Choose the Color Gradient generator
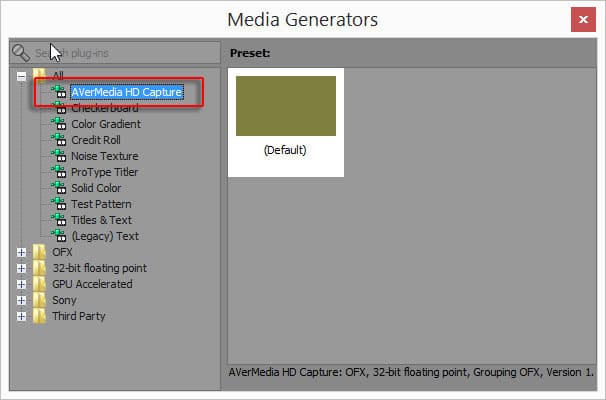This screenshot has height=400, width=606. pyautogui.click(x=106, y=124)
